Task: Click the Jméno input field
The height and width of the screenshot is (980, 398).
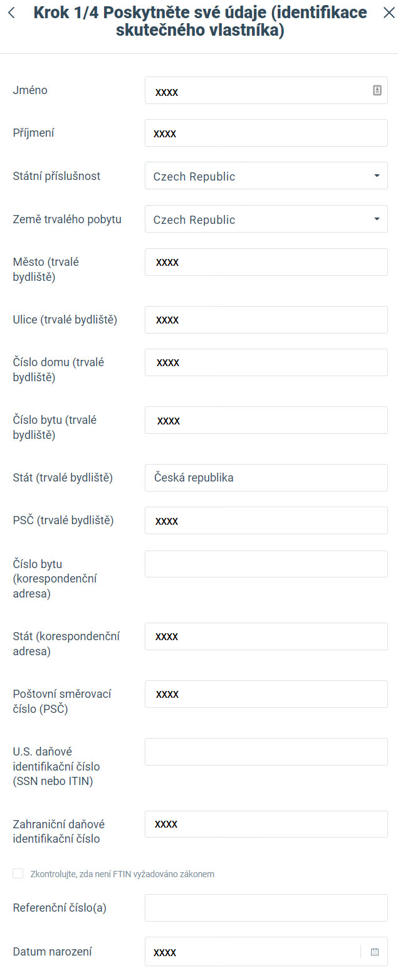Action: tap(257, 90)
